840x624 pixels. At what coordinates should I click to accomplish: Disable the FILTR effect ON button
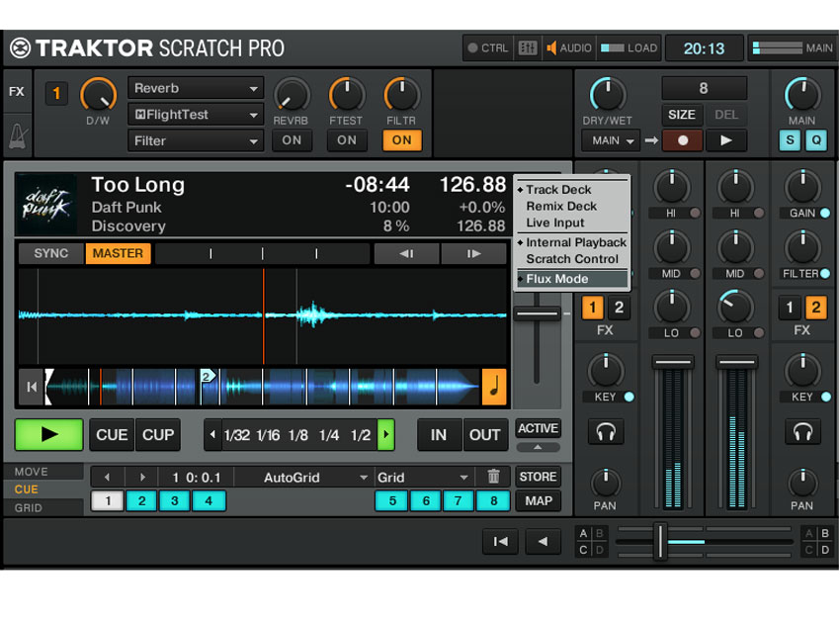point(402,140)
